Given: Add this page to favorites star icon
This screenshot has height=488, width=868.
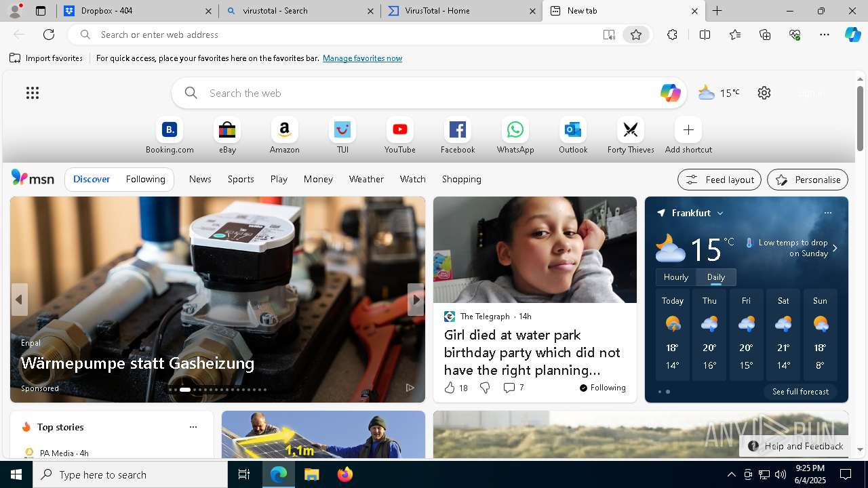Looking at the screenshot, I should pos(636,35).
